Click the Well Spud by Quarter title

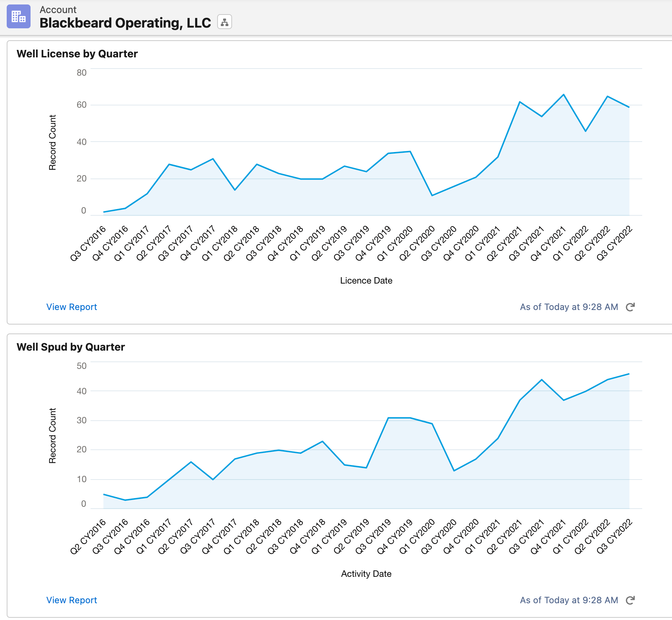point(71,347)
